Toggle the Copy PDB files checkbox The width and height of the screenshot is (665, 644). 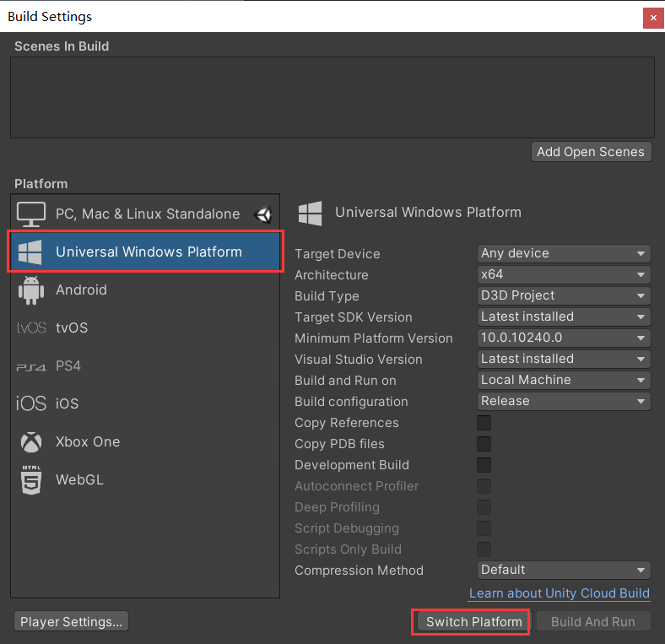click(484, 444)
